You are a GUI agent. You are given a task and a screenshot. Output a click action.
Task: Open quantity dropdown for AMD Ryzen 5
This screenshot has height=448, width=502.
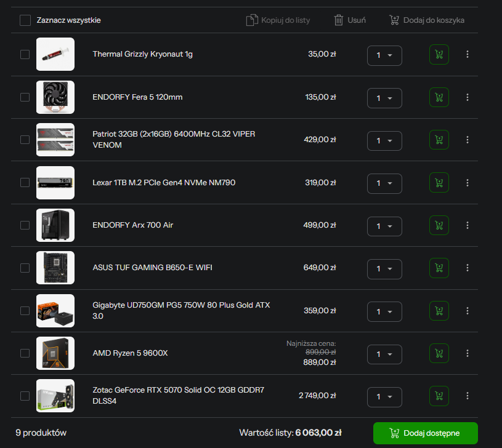[384, 354]
